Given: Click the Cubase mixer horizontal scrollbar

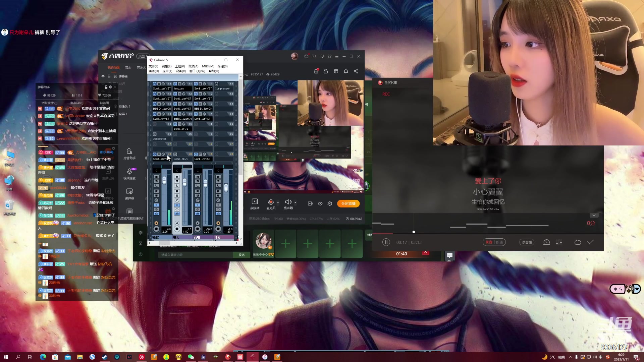Looking at the screenshot, I should click(x=164, y=243).
